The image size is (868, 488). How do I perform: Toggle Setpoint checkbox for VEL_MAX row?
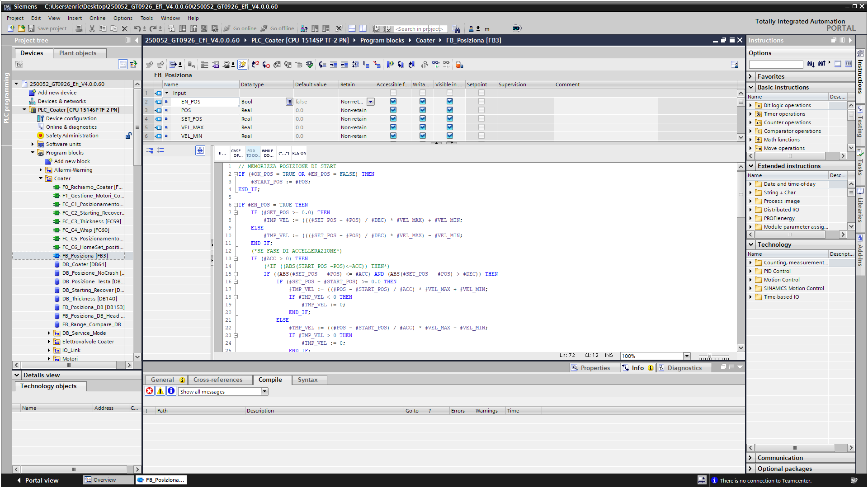[481, 127]
